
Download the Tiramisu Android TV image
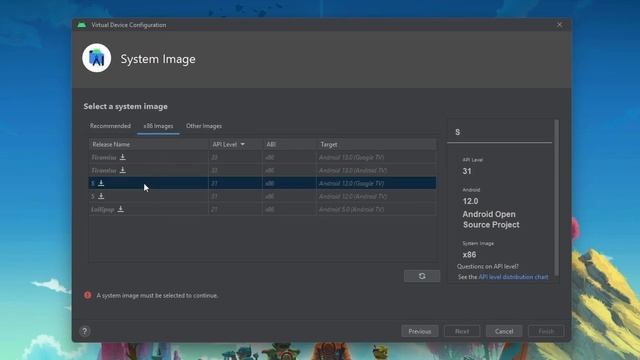pyautogui.click(x=122, y=170)
